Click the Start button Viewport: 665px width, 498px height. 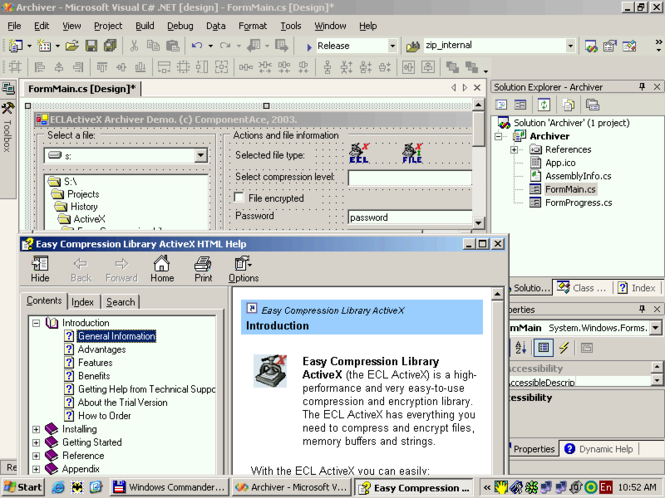pyautogui.click(x=22, y=487)
